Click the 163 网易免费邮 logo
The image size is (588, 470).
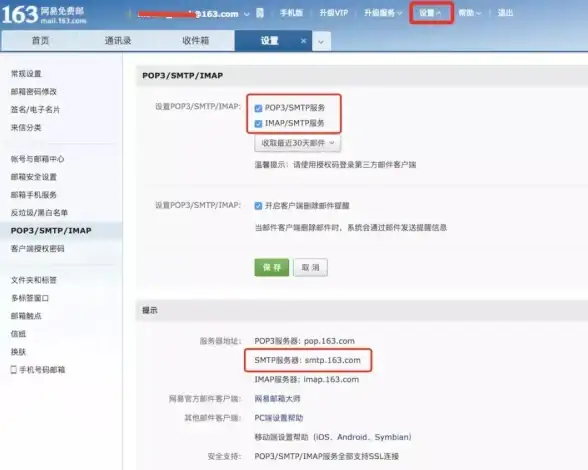click(x=44, y=15)
